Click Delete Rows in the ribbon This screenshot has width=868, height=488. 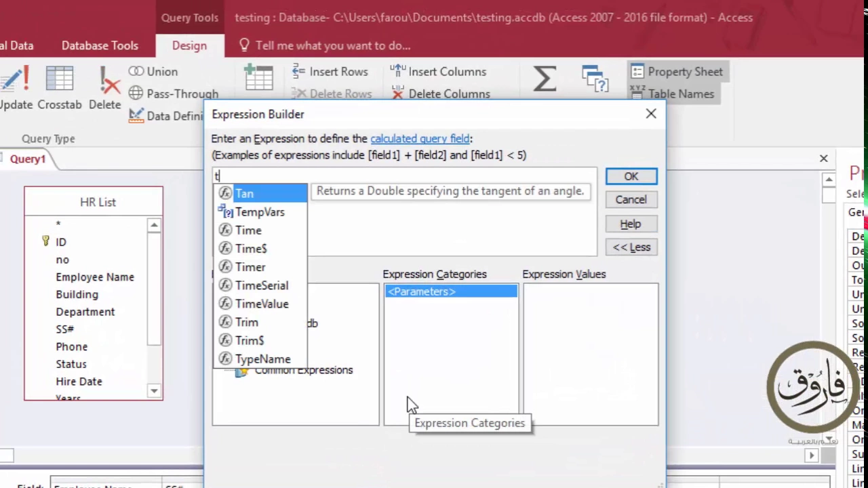tap(332, 94)
